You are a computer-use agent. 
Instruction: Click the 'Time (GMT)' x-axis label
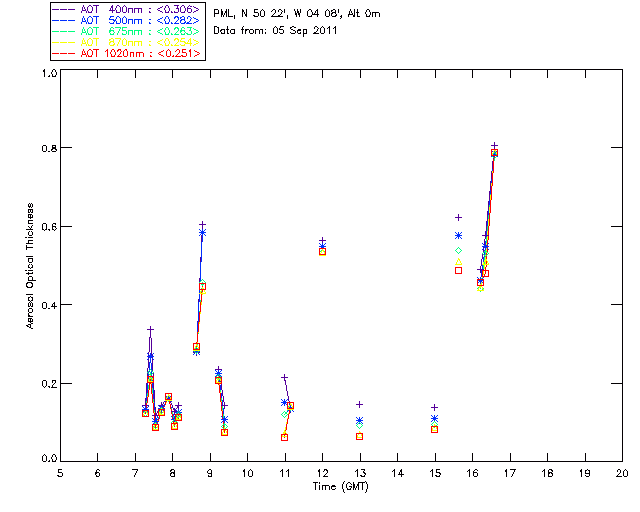[340, 487]
